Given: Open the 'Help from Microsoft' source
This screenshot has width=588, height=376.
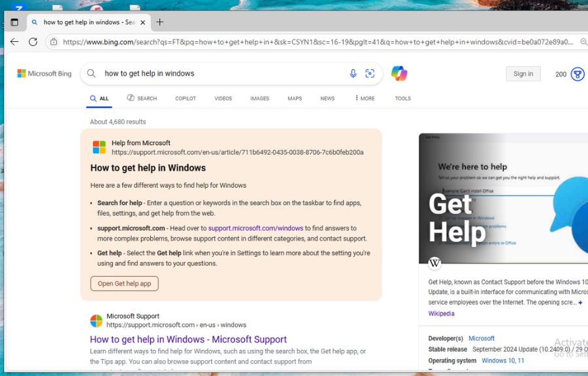Looking at the screenshot, I should coord(141,143).
